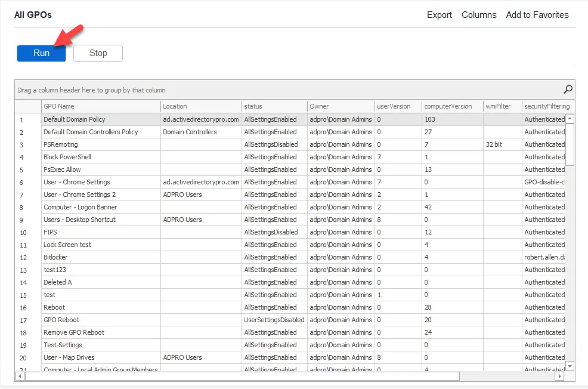
Task: Click the vertical scrollbar up arrow
Action: (570, 119)
